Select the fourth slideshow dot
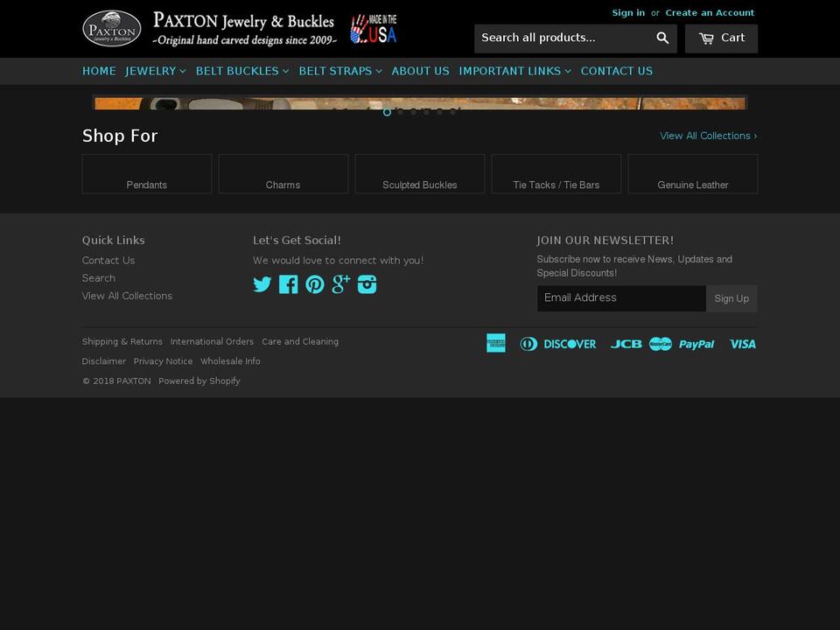The width and height of the screenshot is (840, 630). [x=426, y=112]
